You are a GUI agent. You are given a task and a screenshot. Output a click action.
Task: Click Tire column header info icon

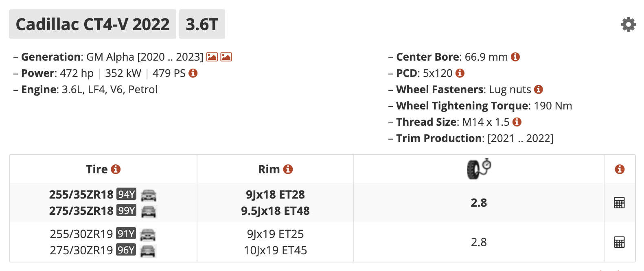click(x=116, y=169)
